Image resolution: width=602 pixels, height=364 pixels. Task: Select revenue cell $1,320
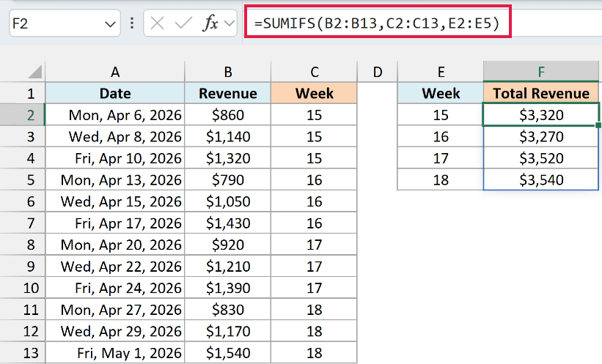pyautogui.click(x=227, y=158)
